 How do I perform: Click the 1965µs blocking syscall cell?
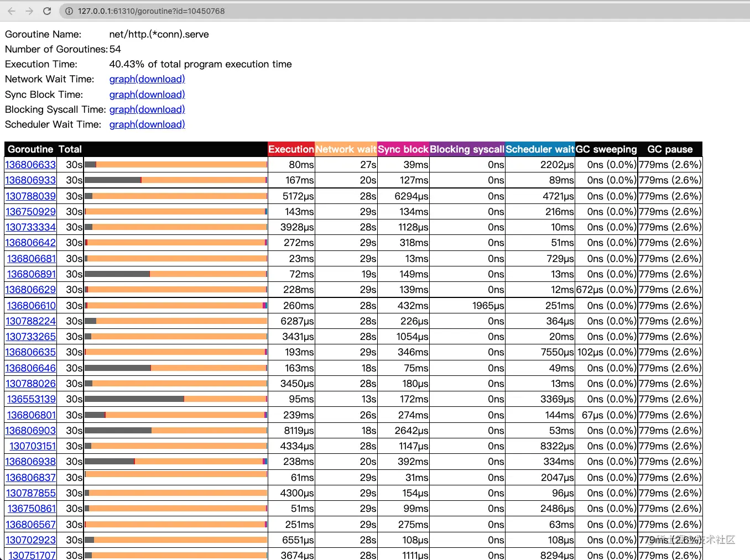[x=467, y=306]
